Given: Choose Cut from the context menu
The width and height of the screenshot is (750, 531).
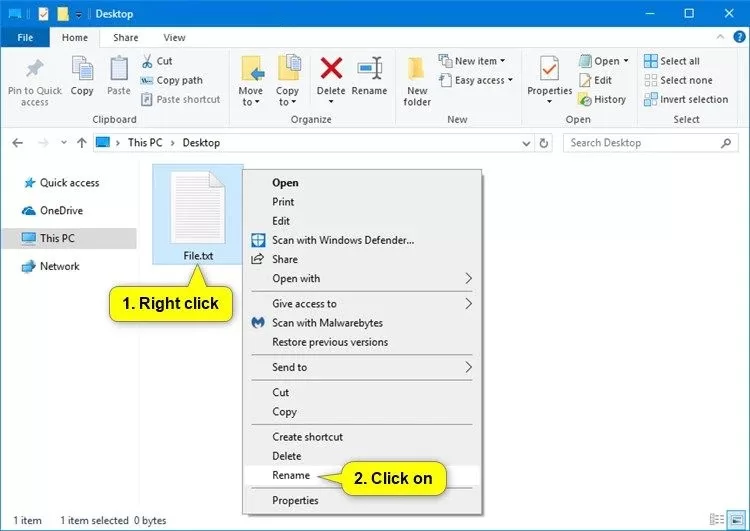Looking at the screenshot, I should tap(362, 392).
